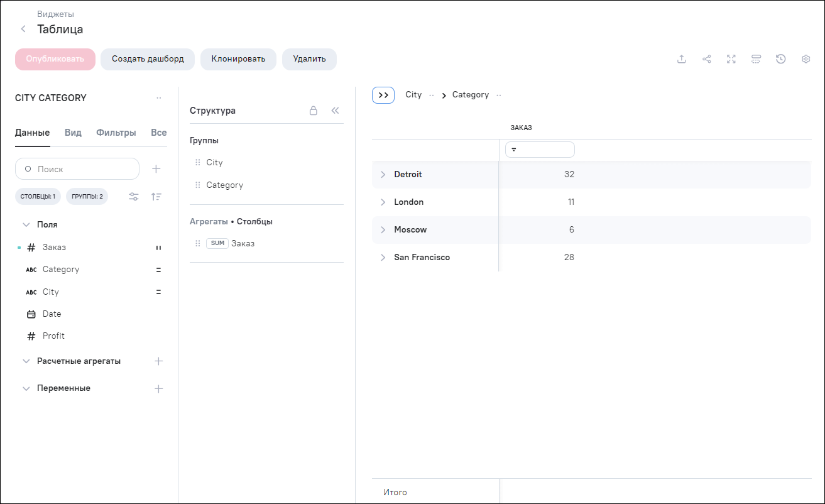Add a variable with plus icon
The width and height of the screenshot is (825, 504).
tap(159, 388)
